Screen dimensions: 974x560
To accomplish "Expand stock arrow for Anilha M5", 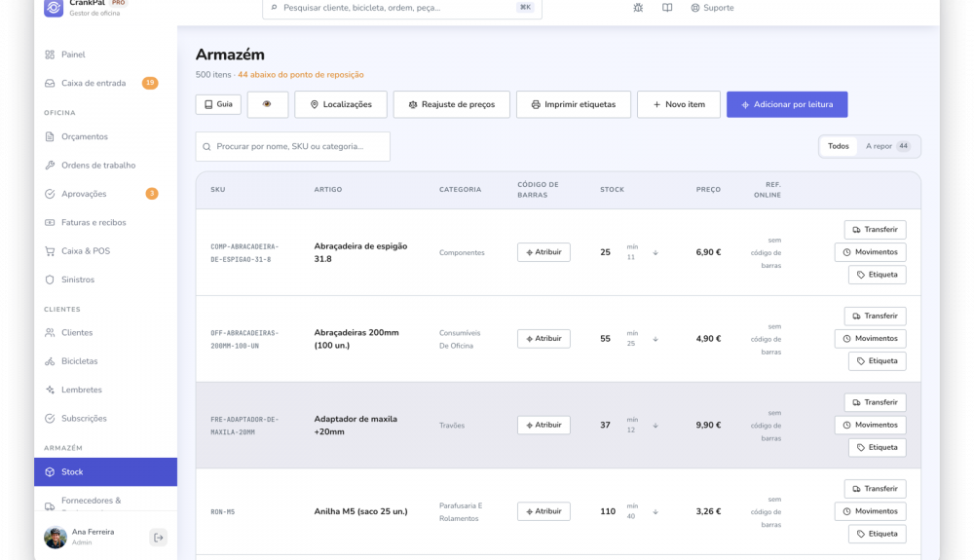I will tap(656, 511).
